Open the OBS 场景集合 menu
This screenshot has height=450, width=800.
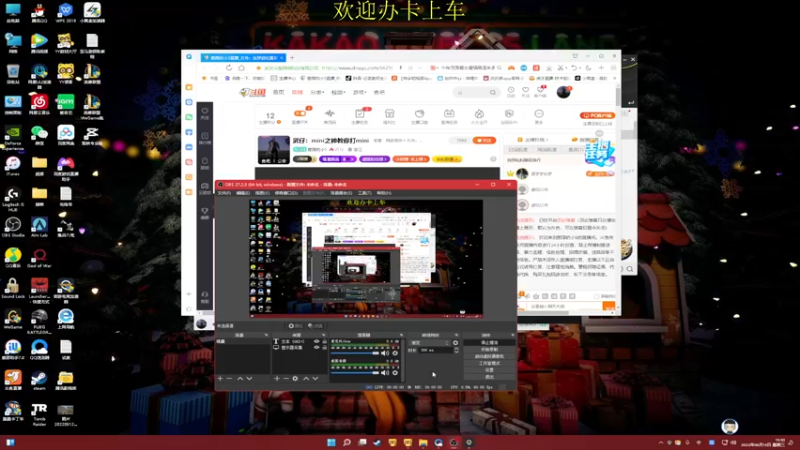(x=341, y=193)
